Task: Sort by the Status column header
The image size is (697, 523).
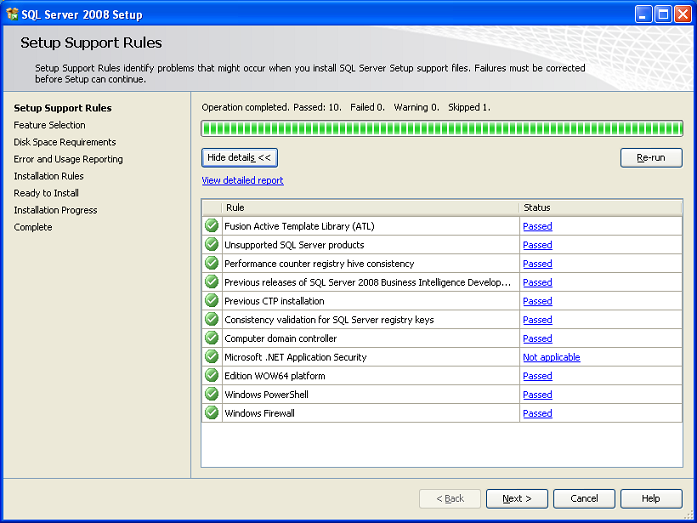Action: coord(601,208)
